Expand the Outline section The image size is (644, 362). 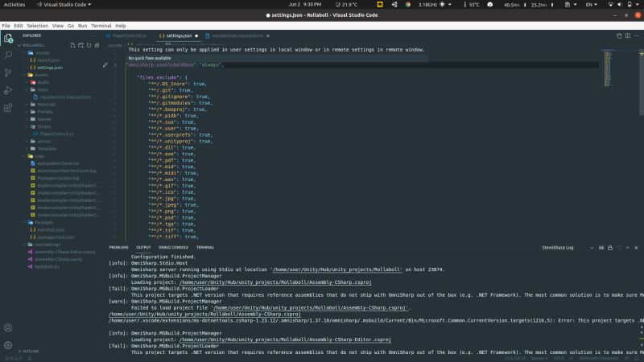(31, 352)
